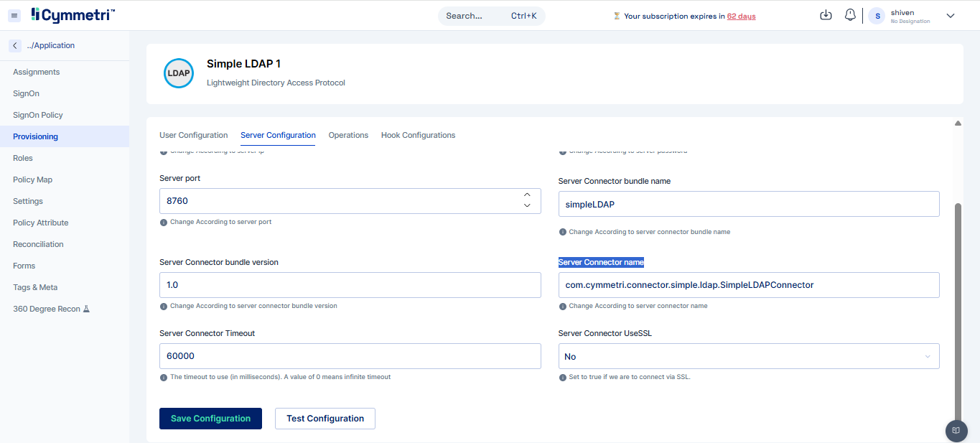Select Provisioning in the sidebar
980x443 pixels.
tap(65, 136)
